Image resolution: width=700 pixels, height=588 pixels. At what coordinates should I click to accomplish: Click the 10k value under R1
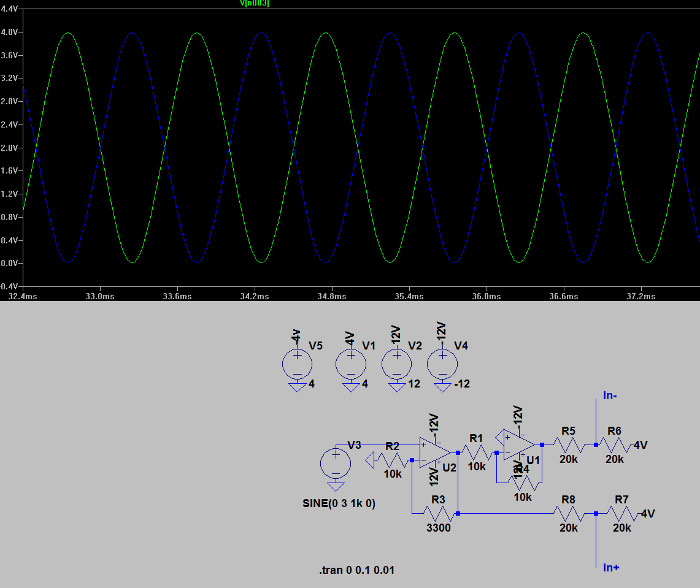coord(477,466)
